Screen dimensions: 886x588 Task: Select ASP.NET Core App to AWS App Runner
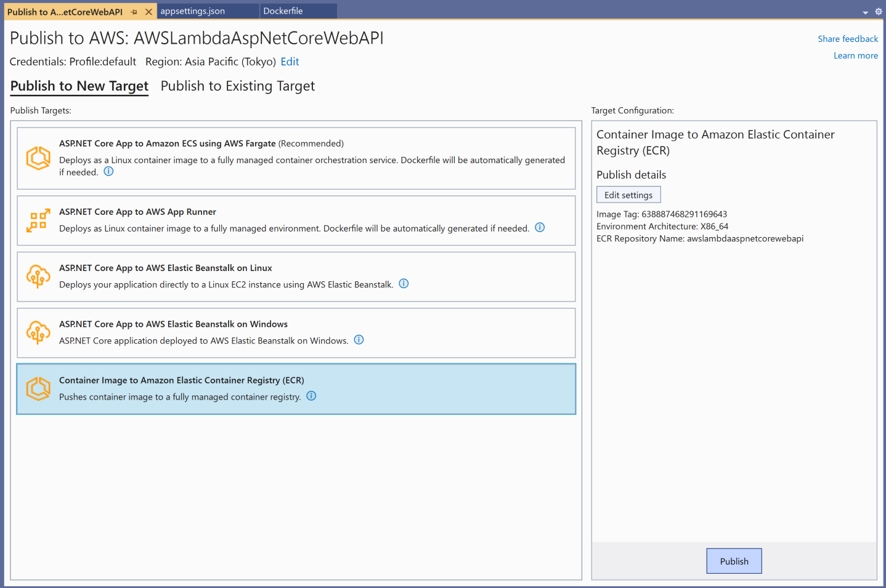click(x=296, y=220)
